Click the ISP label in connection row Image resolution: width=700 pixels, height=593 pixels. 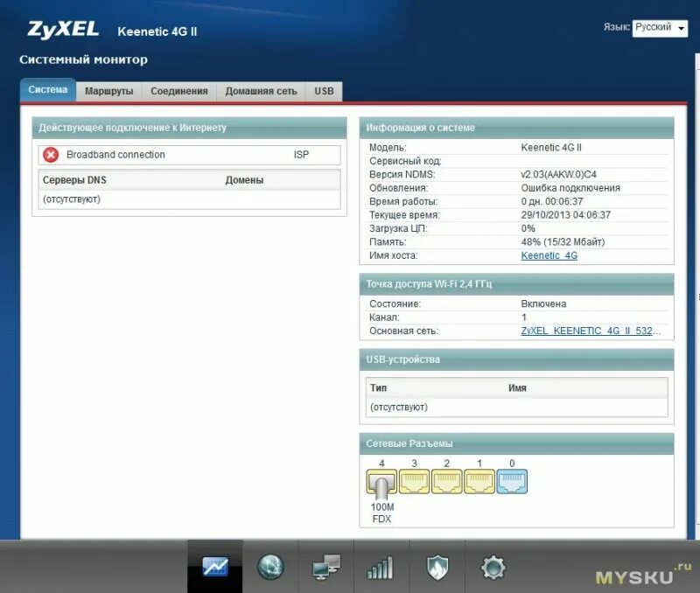click(301, 155)
